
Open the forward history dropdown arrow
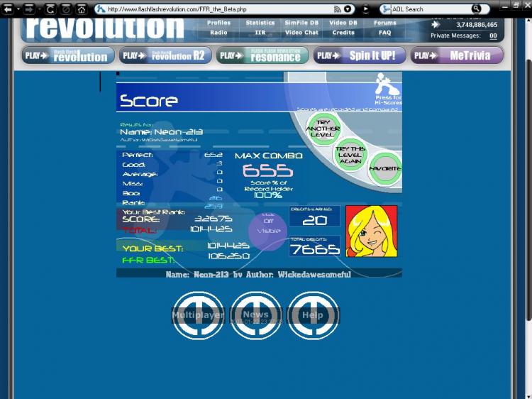39,9
